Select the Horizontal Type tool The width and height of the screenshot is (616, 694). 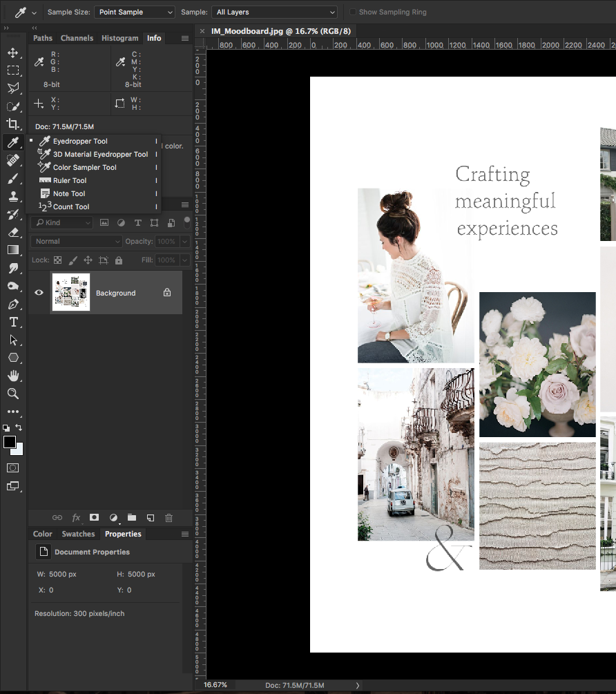pos(14,322)
